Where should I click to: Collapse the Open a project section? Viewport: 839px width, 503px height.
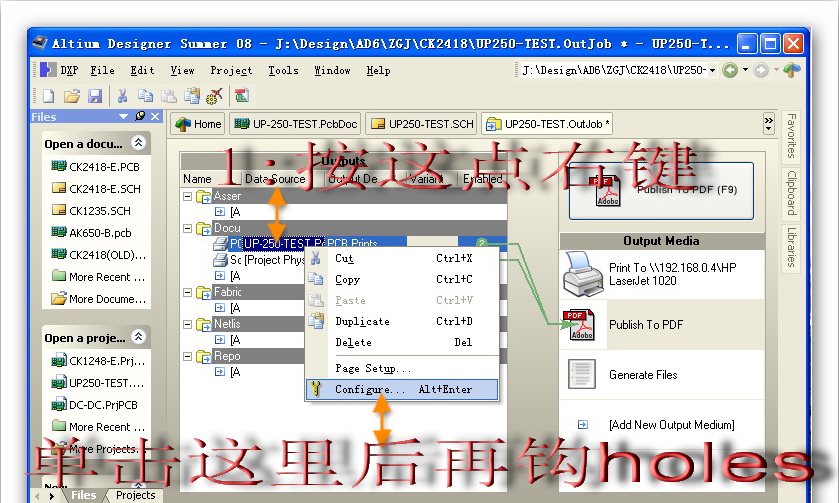click(x=139, y=337)
